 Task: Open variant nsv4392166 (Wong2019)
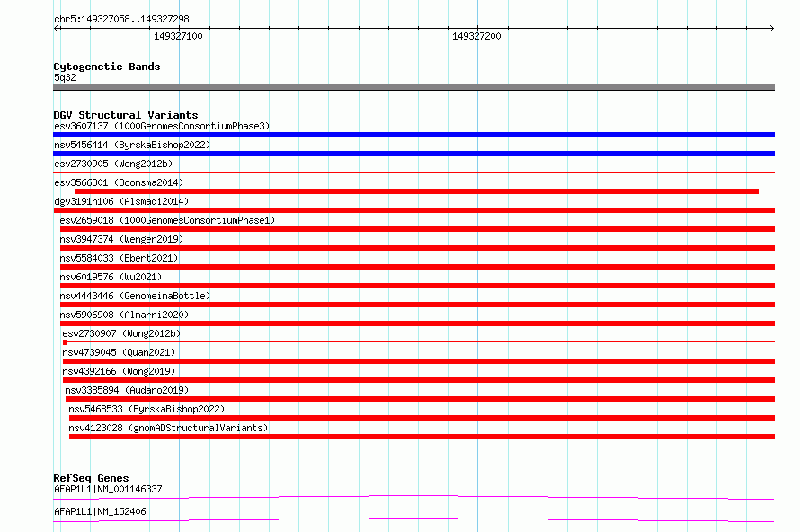[119, 371]
